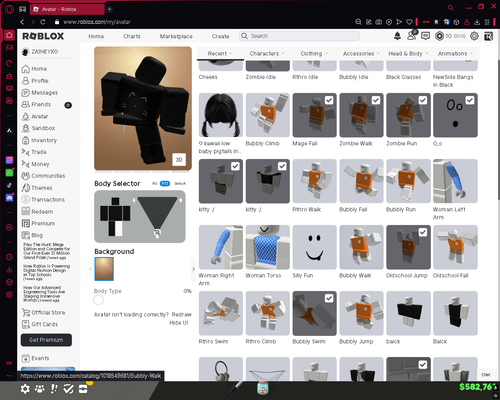Go to Charts in top navigation

point(132,36)
